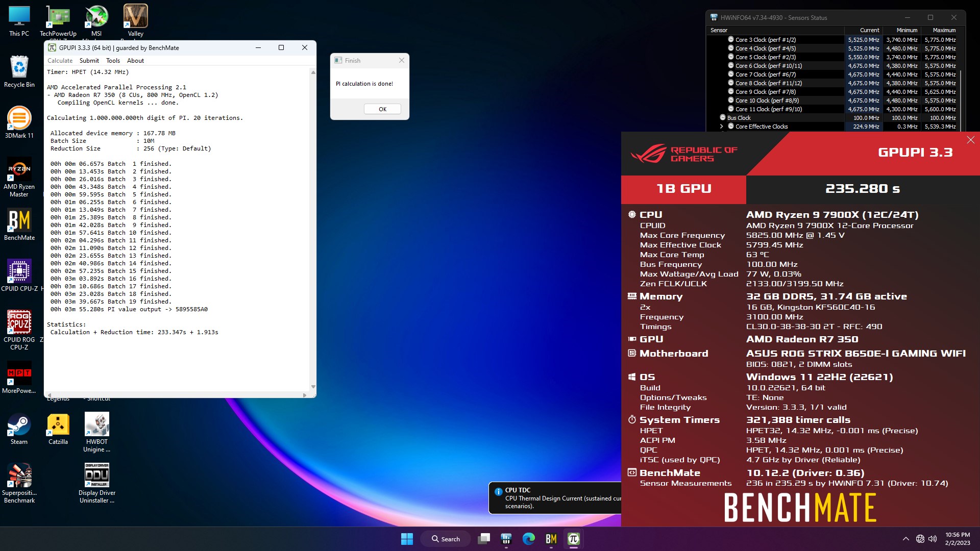Open the About menu in GPUPI
This screenshot has height=551, width=980.
click(x=135, y=60)
